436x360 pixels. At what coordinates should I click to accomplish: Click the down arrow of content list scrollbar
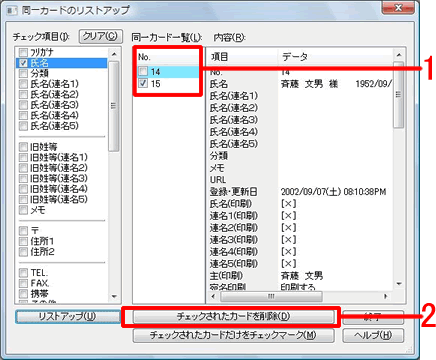[399, 284]
